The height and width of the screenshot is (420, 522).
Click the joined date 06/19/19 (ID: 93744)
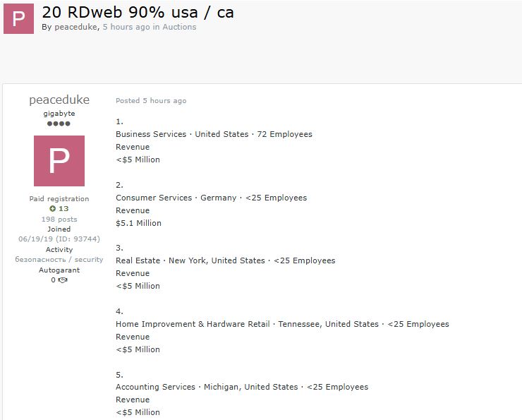click(59, 239)
